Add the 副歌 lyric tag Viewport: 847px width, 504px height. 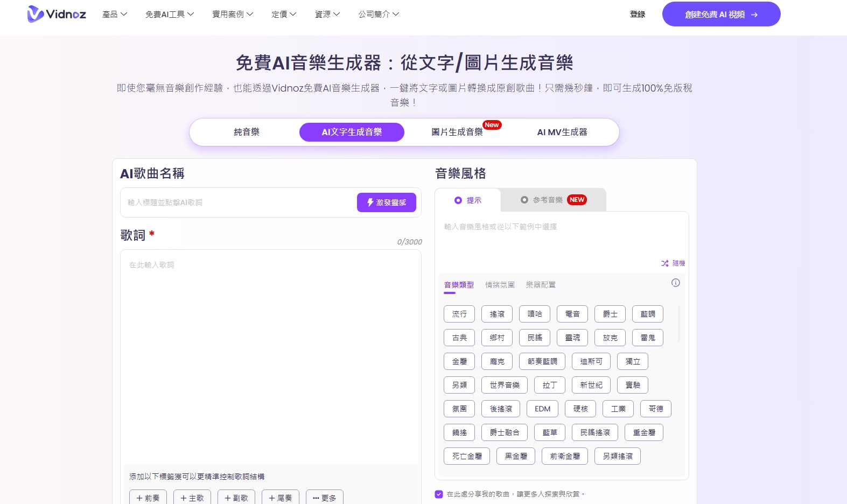pos(236,498)
